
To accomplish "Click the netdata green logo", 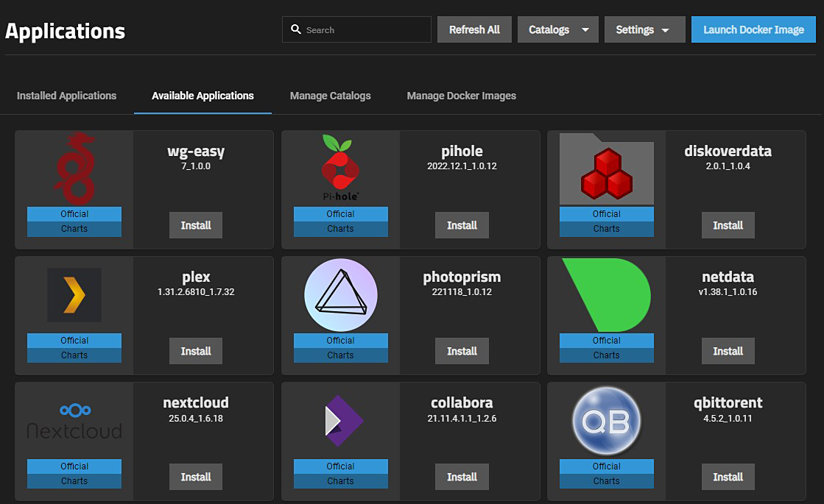I will (607, 294).
